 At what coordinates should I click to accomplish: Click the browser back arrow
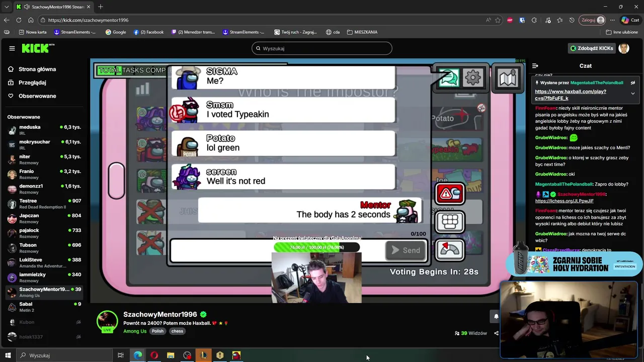[7, 20]
